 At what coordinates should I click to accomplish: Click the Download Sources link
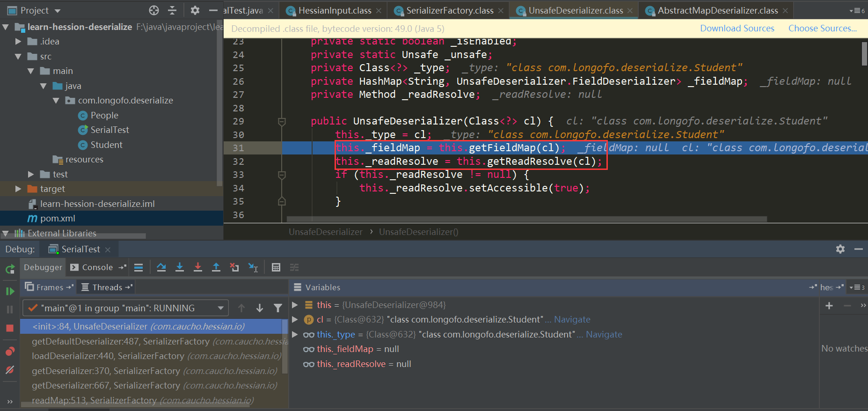click(x=737, y=29)
